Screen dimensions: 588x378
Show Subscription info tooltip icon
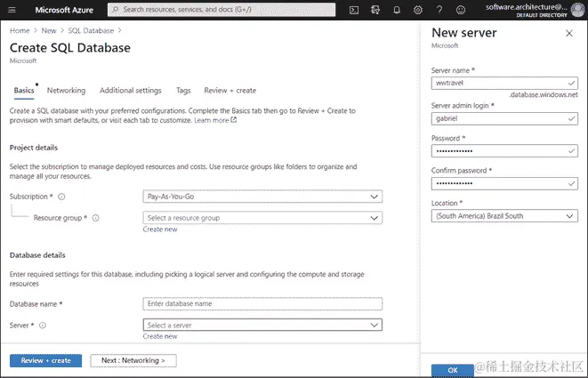[61, 197]
